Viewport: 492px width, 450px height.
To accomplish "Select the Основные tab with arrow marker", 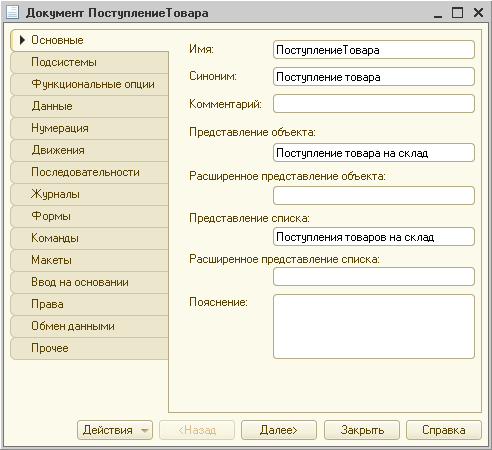I will point(90,40).
